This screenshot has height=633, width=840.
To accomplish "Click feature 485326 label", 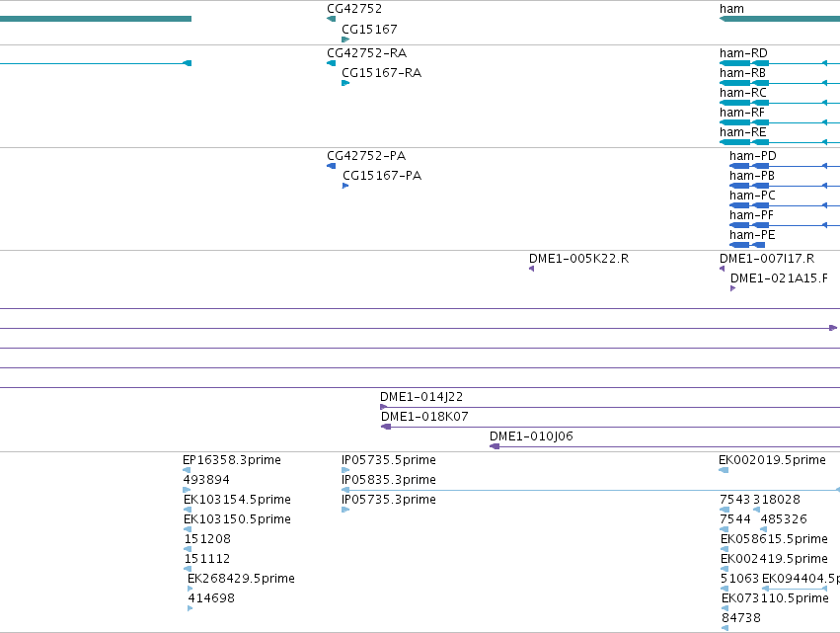I will (783, 519).
